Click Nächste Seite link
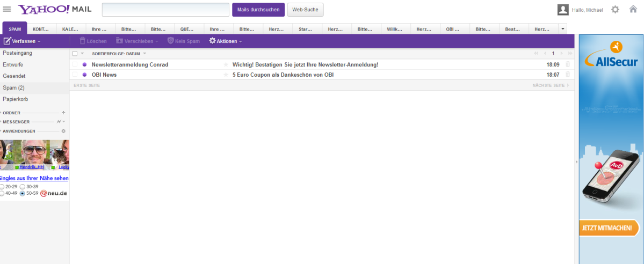The width and height of the screenshot is (644, 264). pyautogui.click(x=551, y=85)
